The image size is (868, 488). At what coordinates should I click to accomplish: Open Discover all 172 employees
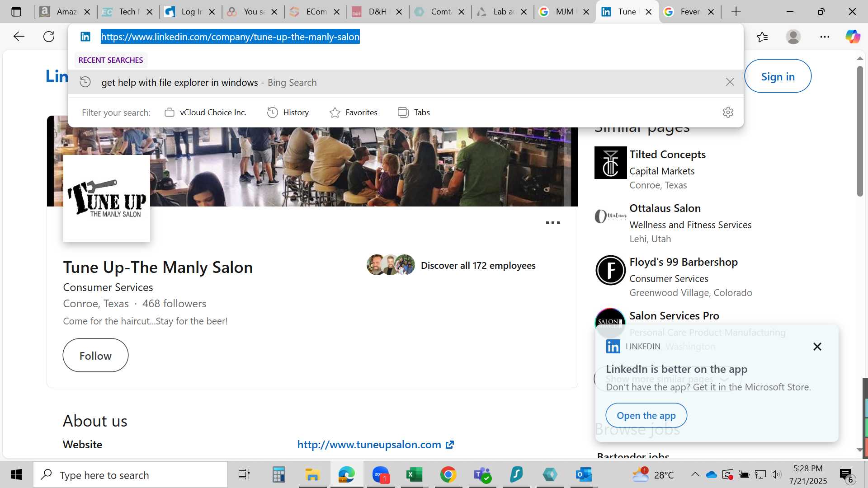pos(478,266)
